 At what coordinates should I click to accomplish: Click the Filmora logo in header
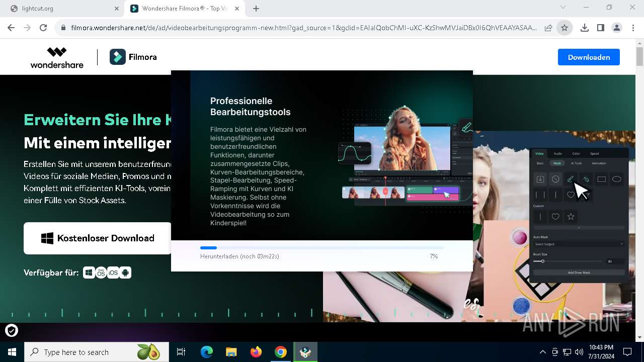tap(133, 57)
